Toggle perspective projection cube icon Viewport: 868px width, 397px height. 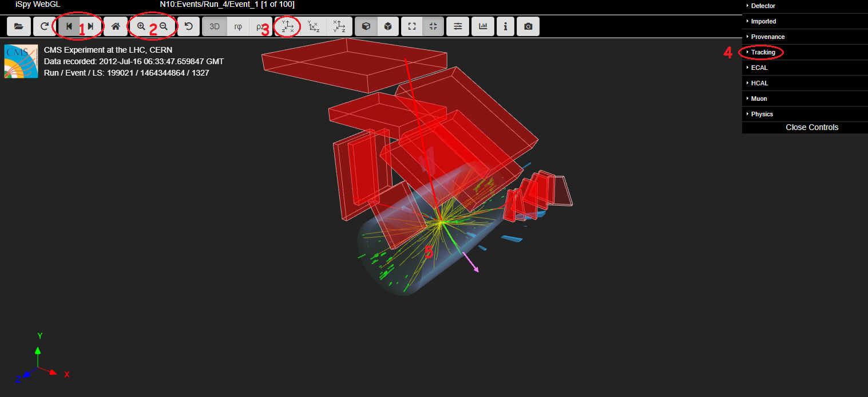point(366,26)
